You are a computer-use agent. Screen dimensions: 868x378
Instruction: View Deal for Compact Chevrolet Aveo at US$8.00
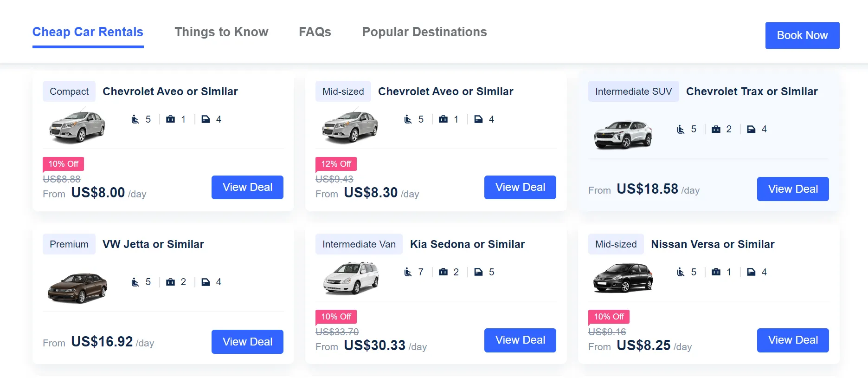[x=247, y=187]
